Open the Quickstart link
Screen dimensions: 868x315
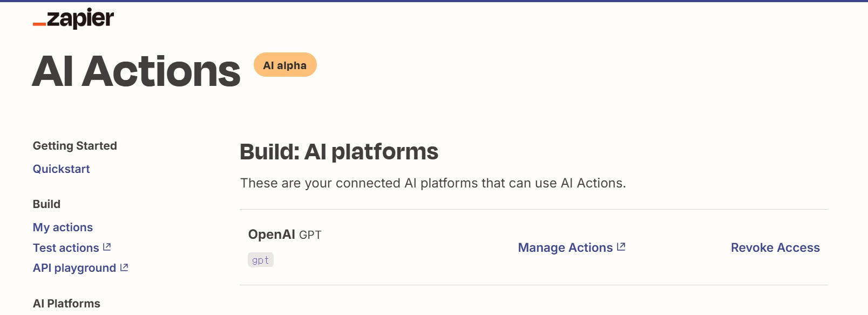(x=61, y=169)
